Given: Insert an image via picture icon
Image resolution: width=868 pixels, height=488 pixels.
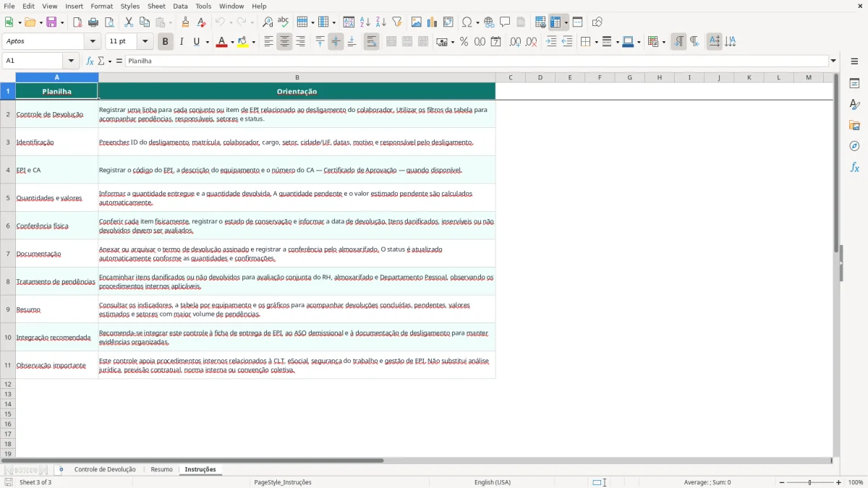Looking at the screenshot, I should pos(417,22).
